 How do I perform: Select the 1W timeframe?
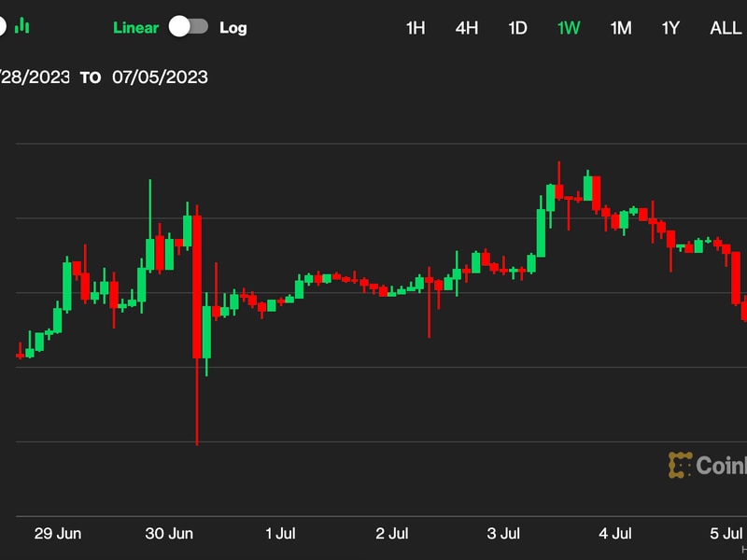[569, 28]
